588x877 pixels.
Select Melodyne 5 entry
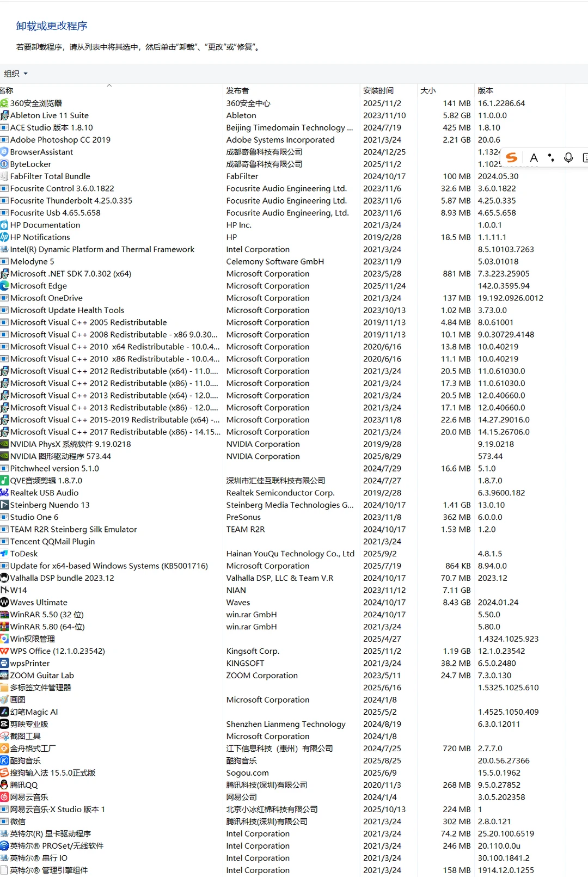click(283, 261)
